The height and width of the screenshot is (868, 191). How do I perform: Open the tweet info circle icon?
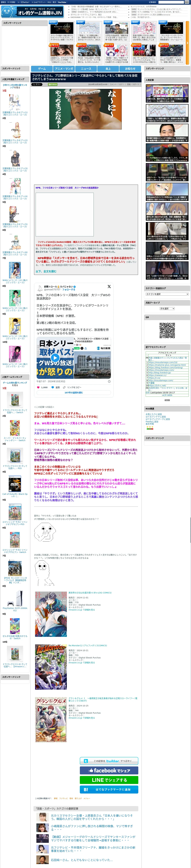pos(109,381)
